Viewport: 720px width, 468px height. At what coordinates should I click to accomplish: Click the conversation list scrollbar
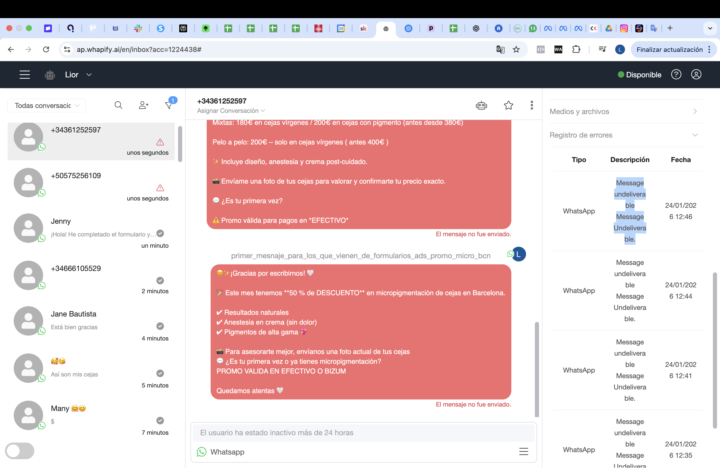click(180, 144)
